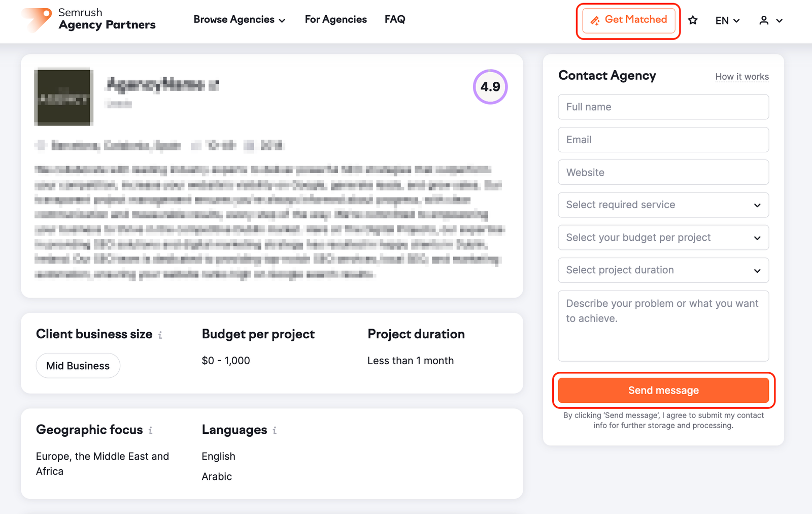Select the Mid Business size tag
The image size is (812, 514).
point(78,365)
